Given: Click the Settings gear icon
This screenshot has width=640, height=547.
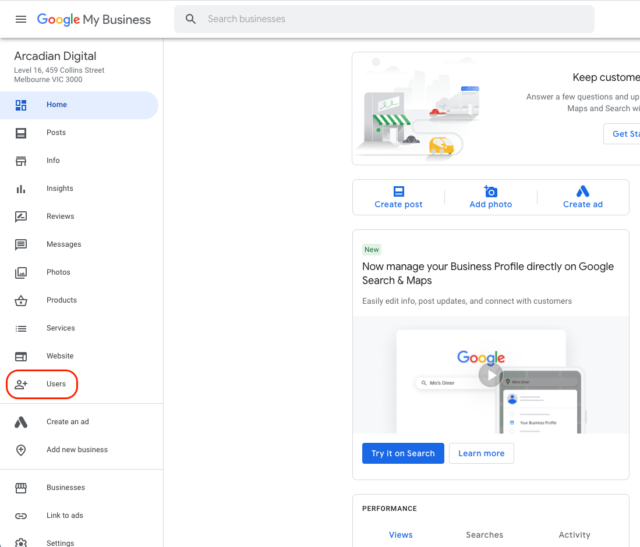Looking at the screenshot, I should coord(21,543).
